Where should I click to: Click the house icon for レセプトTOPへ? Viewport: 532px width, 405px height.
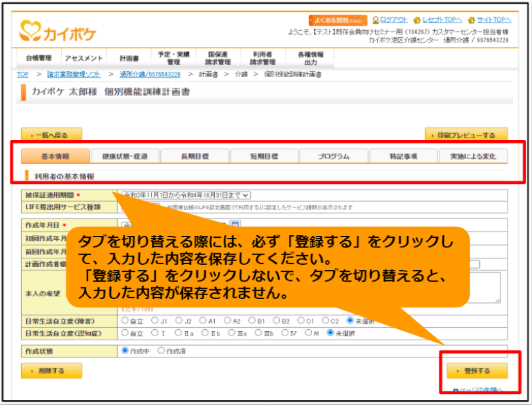[417, 21]
